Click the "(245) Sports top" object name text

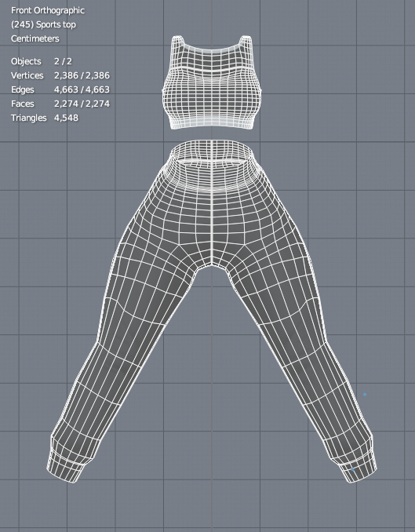click(x=43, y=25)
